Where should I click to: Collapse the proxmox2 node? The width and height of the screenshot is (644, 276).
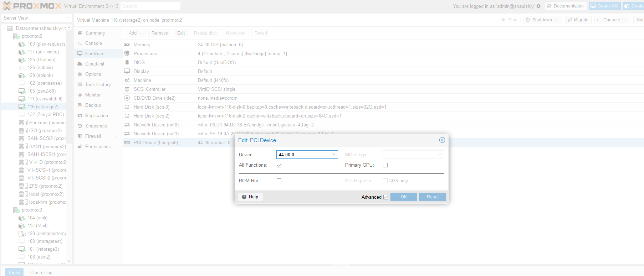(x=10, y=36)
